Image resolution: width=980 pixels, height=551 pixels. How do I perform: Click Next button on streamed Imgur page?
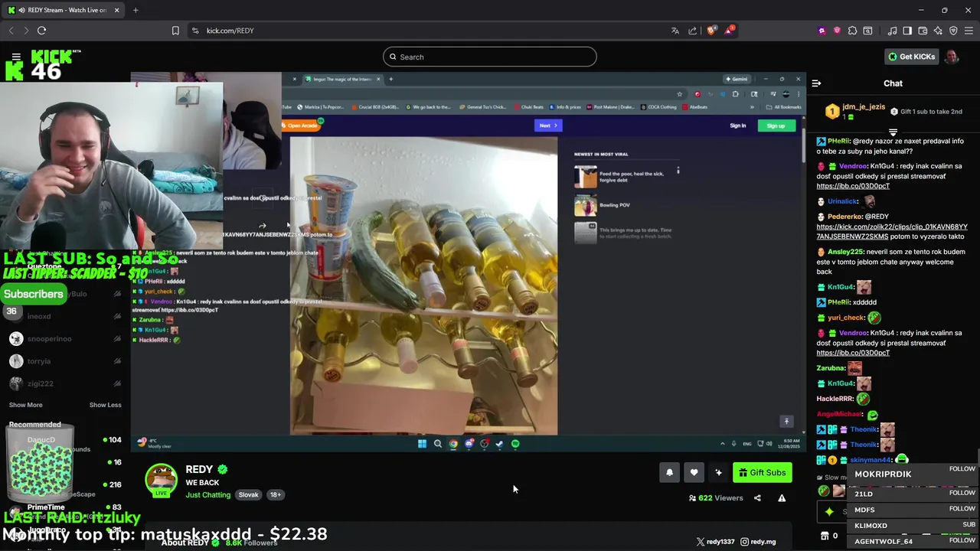point(548,126)
